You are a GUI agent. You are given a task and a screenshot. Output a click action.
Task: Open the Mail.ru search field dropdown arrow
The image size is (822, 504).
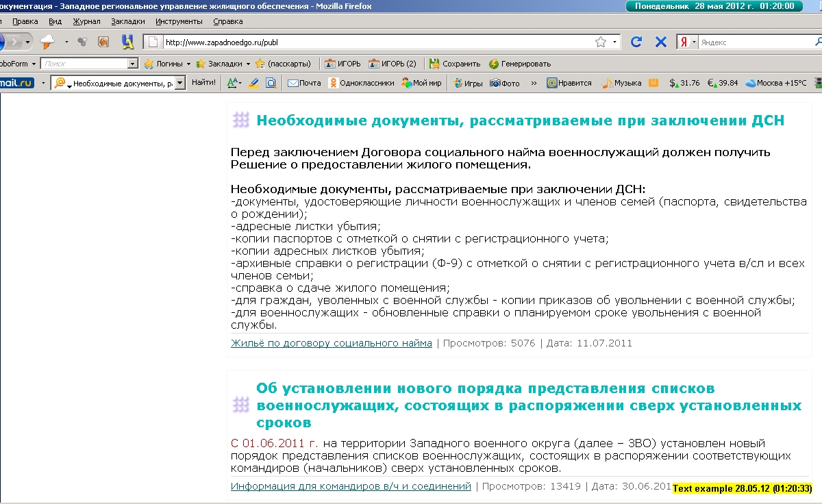180,83
